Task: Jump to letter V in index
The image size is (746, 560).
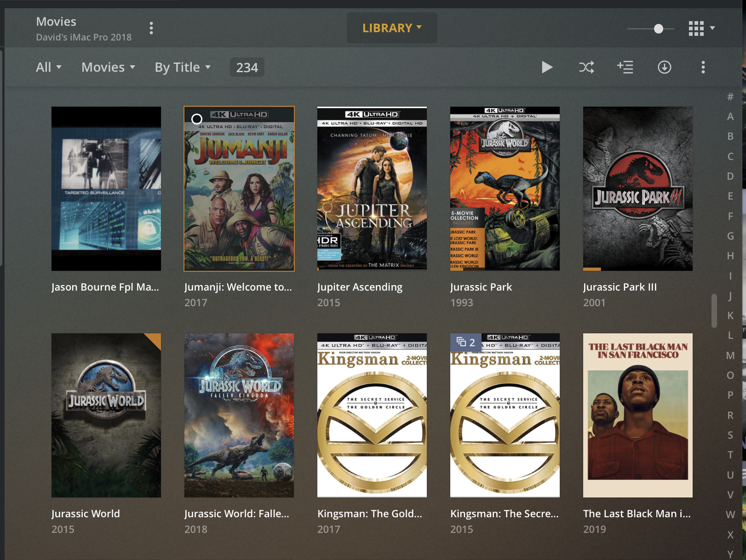Action: point(730,495)
